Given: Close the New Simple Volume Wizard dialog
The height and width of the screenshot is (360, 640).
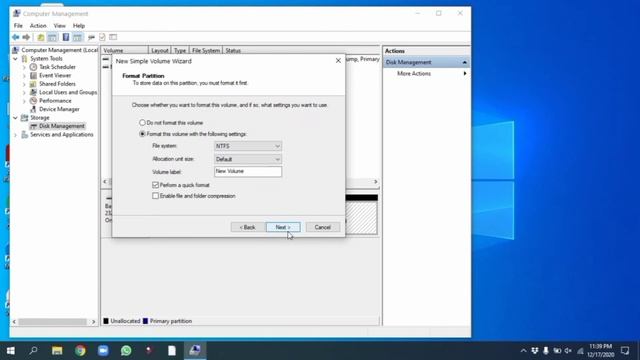Looking at the screenshot, I should [338, 61].
